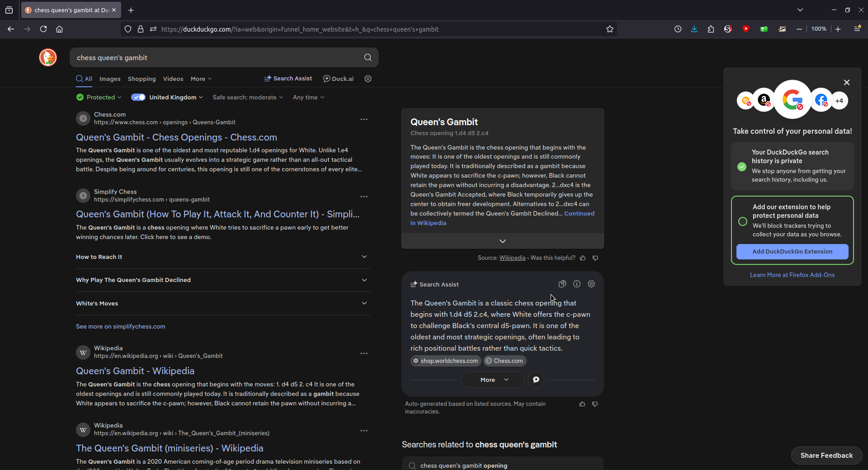Toggle United Kingdom region switch
This screenshot has width=868, height=470.
click(x=138, y=97)
